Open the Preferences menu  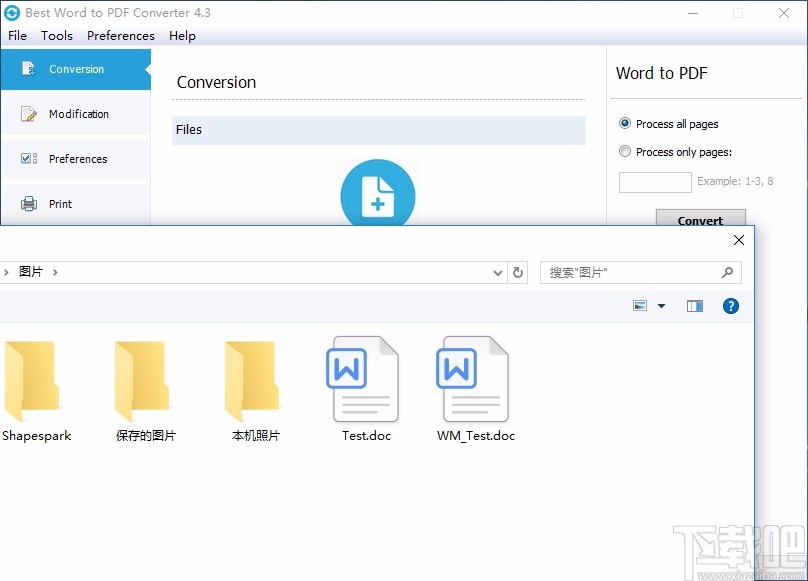[x=120, y=36]
